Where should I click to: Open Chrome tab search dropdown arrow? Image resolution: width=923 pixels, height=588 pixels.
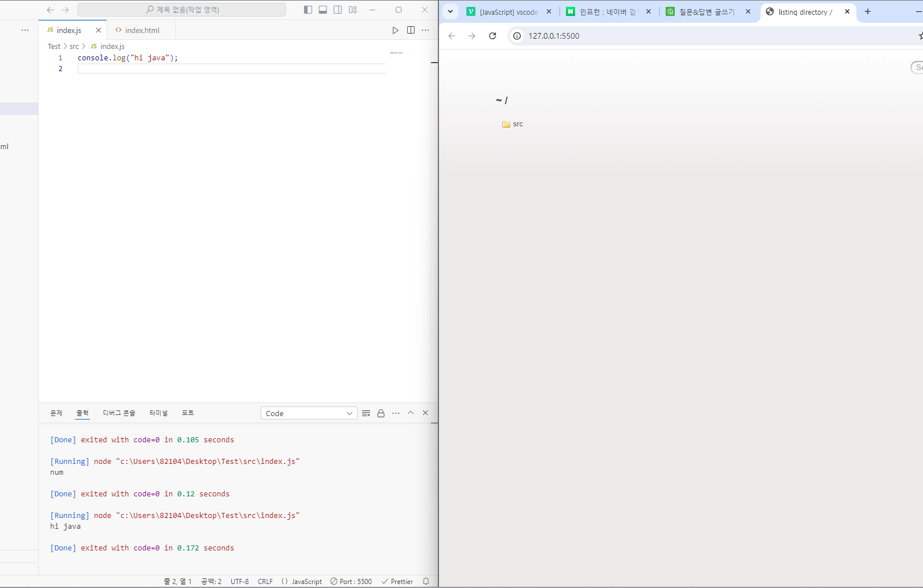tap(450, 11)
